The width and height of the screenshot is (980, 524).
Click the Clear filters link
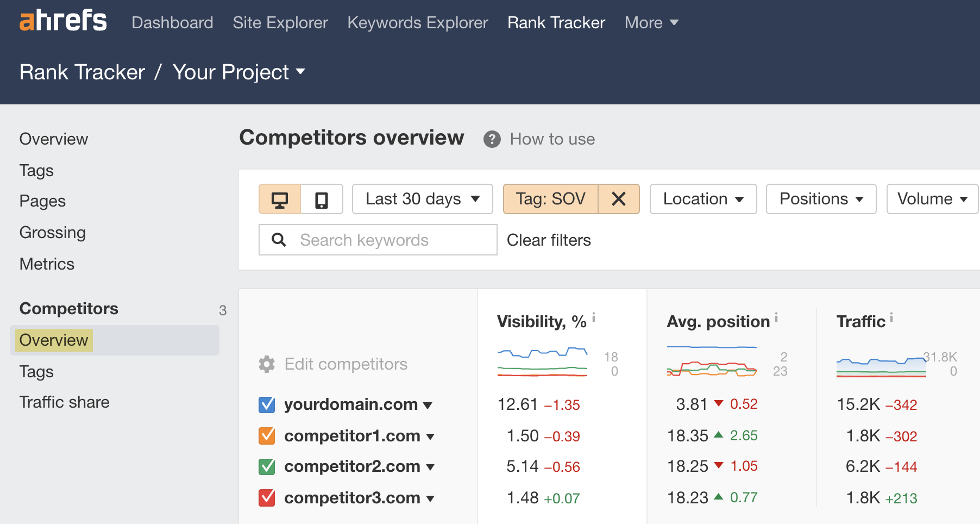(x=549, y=240)
